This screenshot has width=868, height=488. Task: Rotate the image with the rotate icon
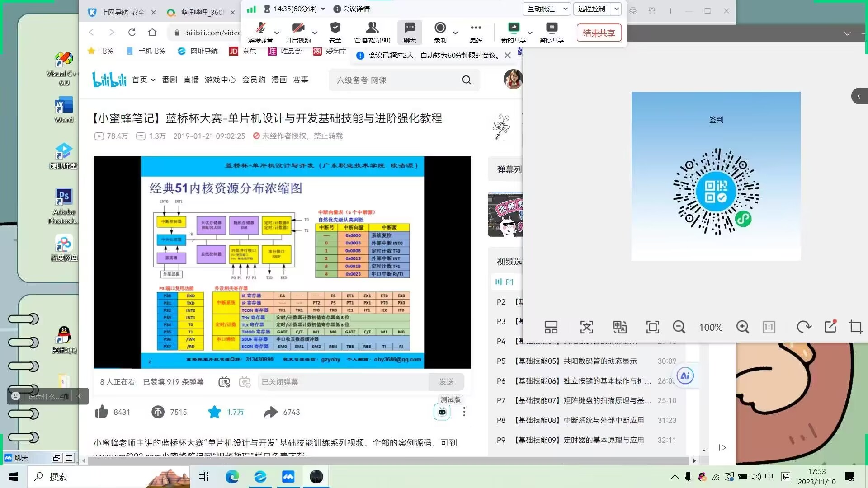pyautogui.click(x=804, y=327)
